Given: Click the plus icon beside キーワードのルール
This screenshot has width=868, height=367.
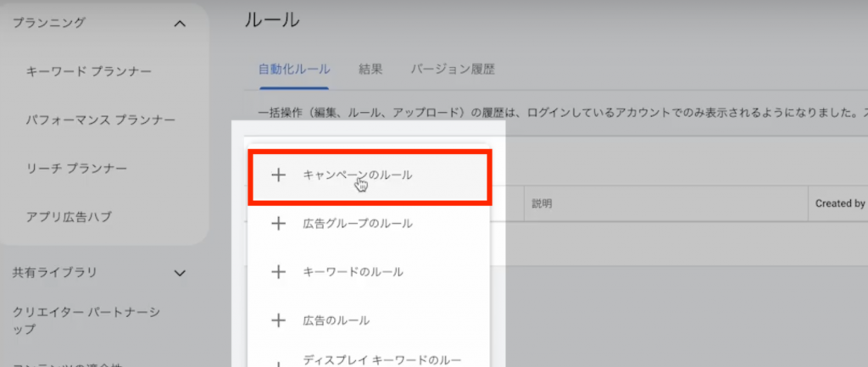Looking at the screenshot, I should pyautogui.click(x=278, y=272).
